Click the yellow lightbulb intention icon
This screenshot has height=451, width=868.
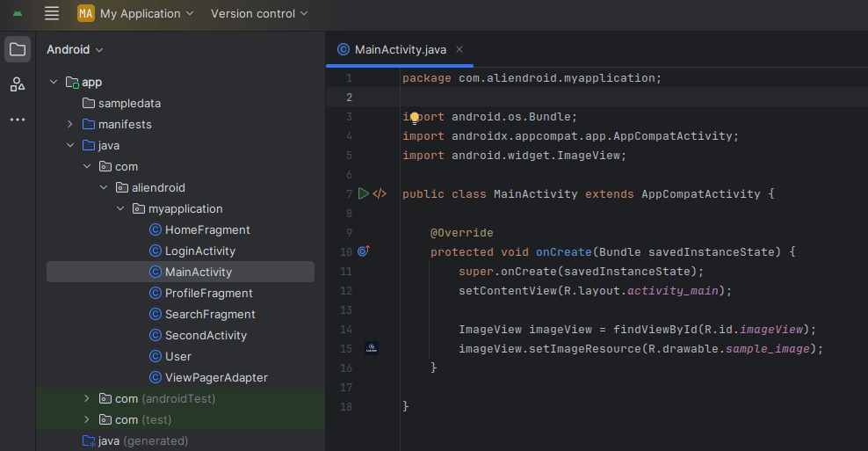pyautogui.click(x=415, y=118)
